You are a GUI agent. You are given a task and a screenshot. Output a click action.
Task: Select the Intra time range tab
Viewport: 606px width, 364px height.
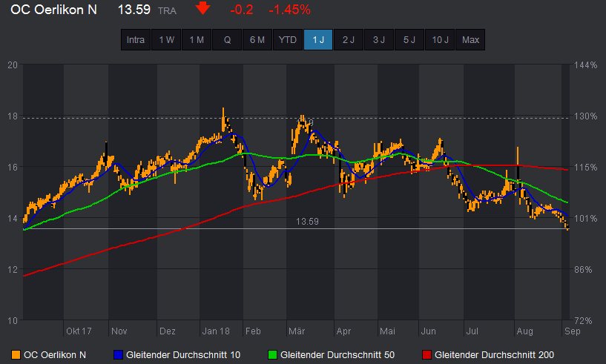[136, 40]
